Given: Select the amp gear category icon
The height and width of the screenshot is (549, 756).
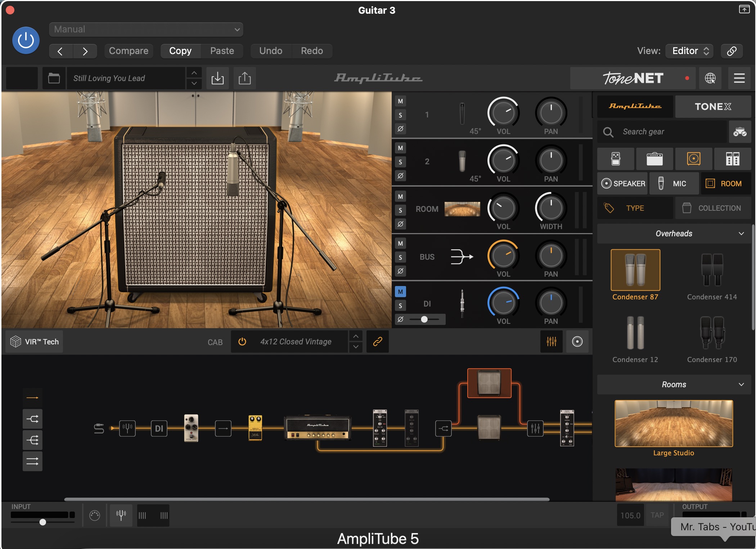Looking at the screenshot, I should click(654, 159).
